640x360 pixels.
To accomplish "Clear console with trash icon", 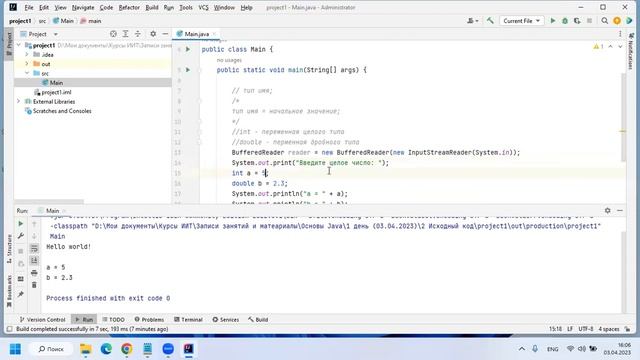I will coord(34,285).
